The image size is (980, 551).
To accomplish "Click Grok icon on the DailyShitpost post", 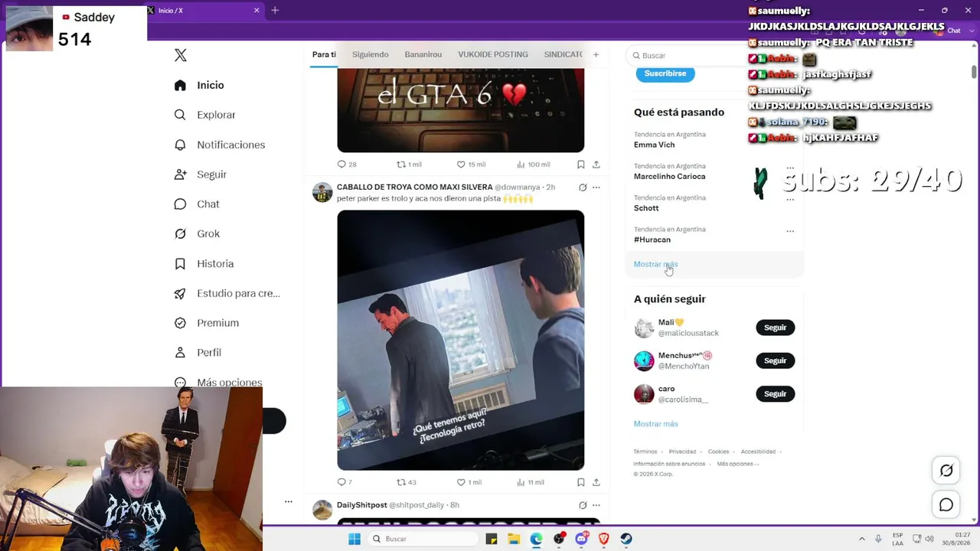I will coord(583,505).
